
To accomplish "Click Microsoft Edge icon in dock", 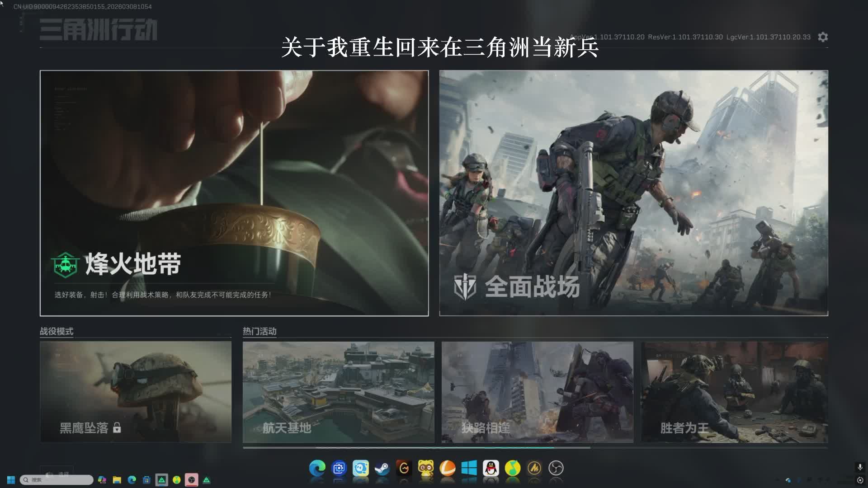I will coord(317,469).
